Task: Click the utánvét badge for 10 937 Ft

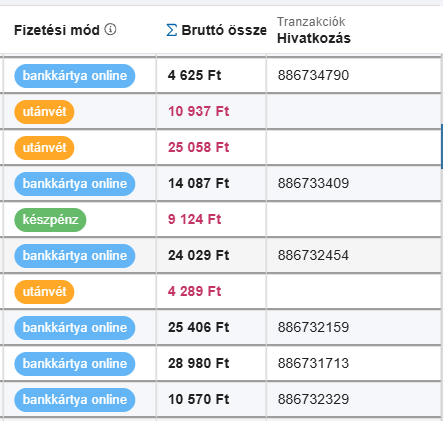Action: 44,112
